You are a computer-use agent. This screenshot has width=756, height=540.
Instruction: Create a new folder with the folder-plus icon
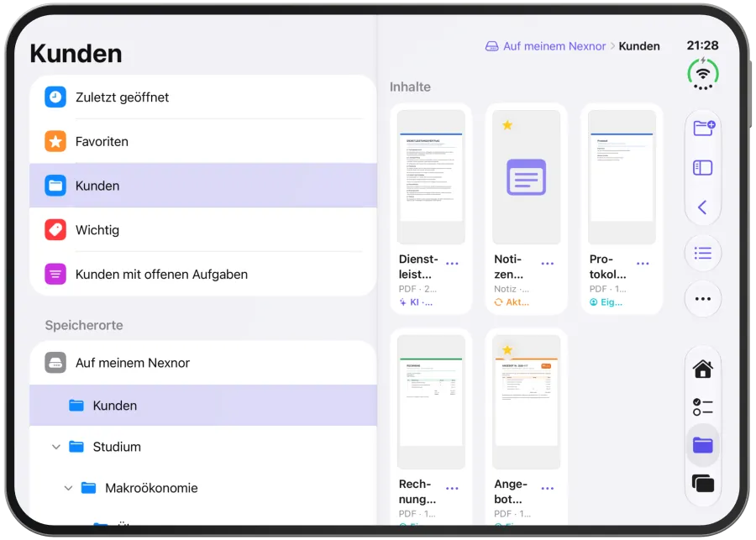pos(703,128)
